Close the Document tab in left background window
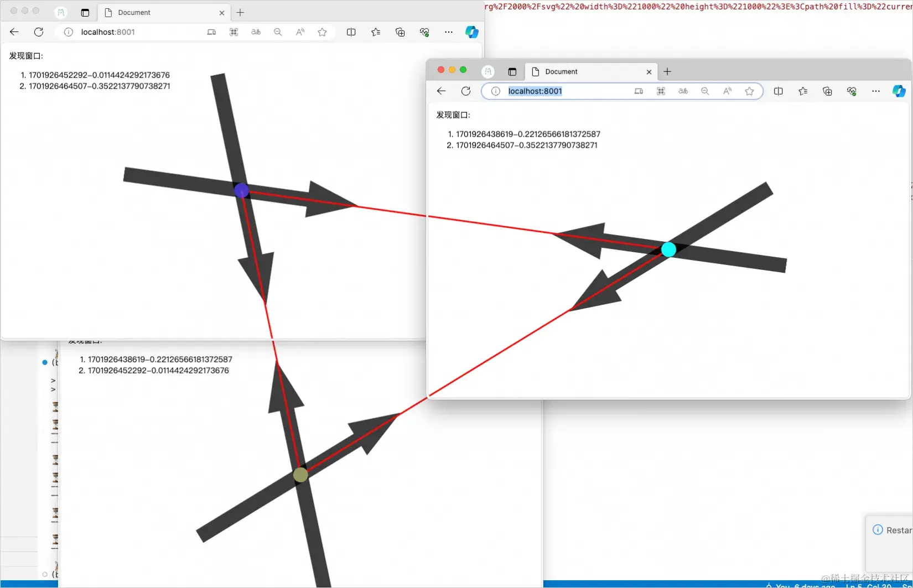Image resolution: width=913 pixels, height=588 pixels. [222, 13]
